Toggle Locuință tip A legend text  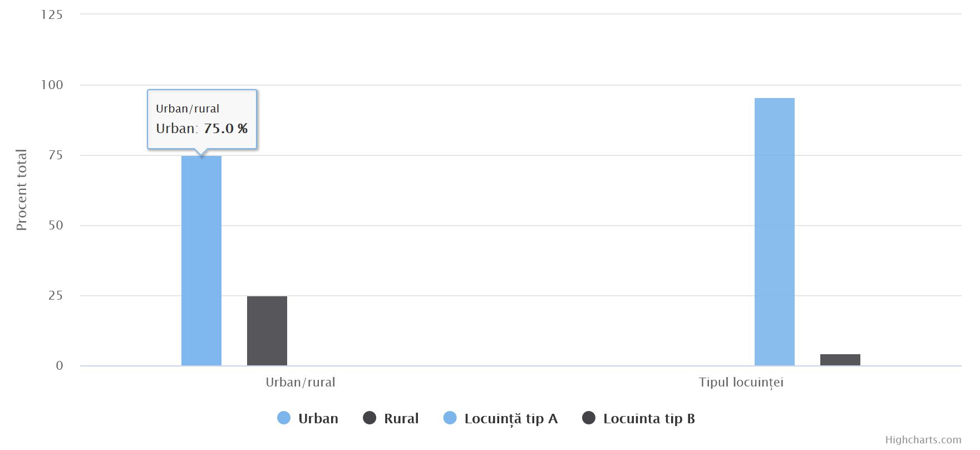pos(510,419)
